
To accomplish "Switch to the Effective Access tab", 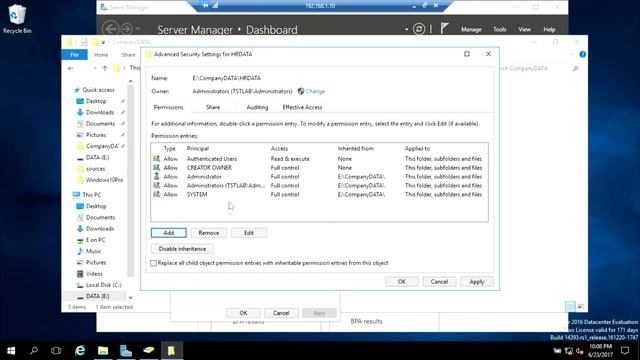I will tap(302, 107).
